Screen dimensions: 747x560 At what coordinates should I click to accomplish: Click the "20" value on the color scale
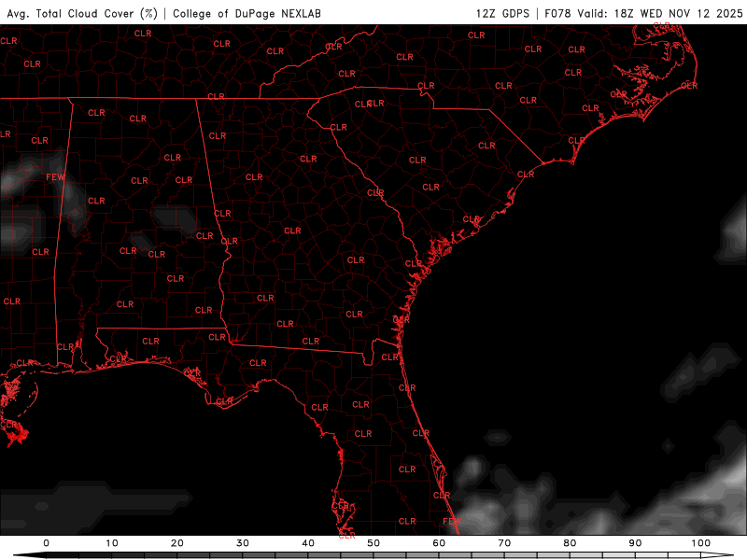(177, 543)
